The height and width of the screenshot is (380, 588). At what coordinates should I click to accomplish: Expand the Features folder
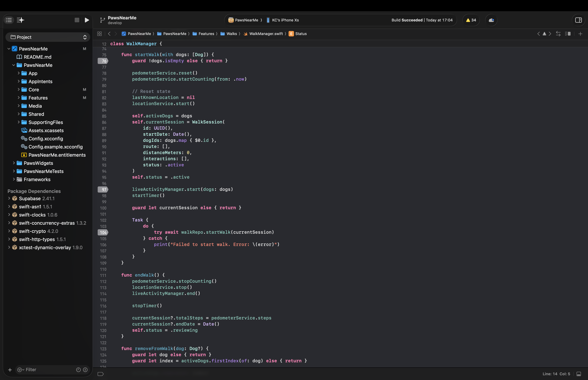[x=19, y=98]
